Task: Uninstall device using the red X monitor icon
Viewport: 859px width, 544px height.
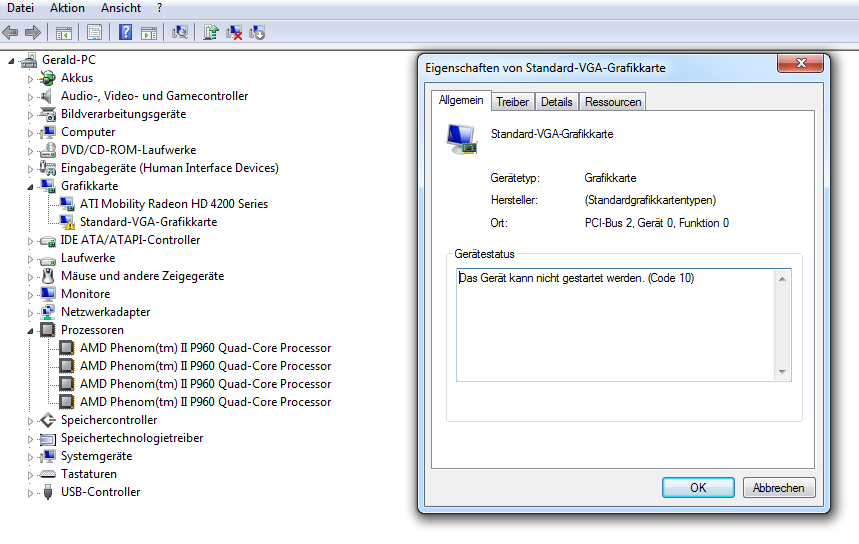Action: [234, 32]
